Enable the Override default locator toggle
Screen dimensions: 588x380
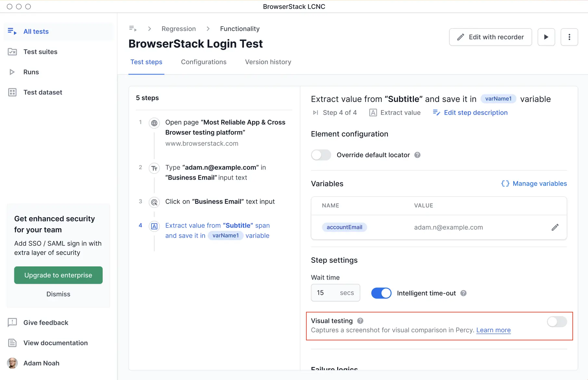(x=321, y=155)
